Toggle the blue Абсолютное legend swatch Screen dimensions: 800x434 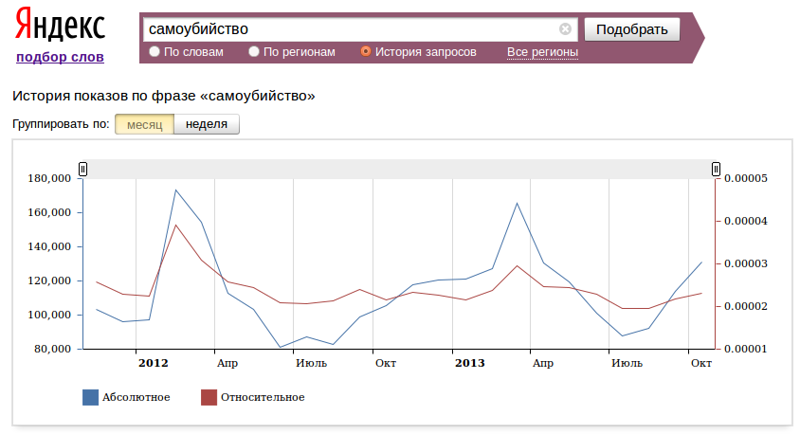coord(91,398)
